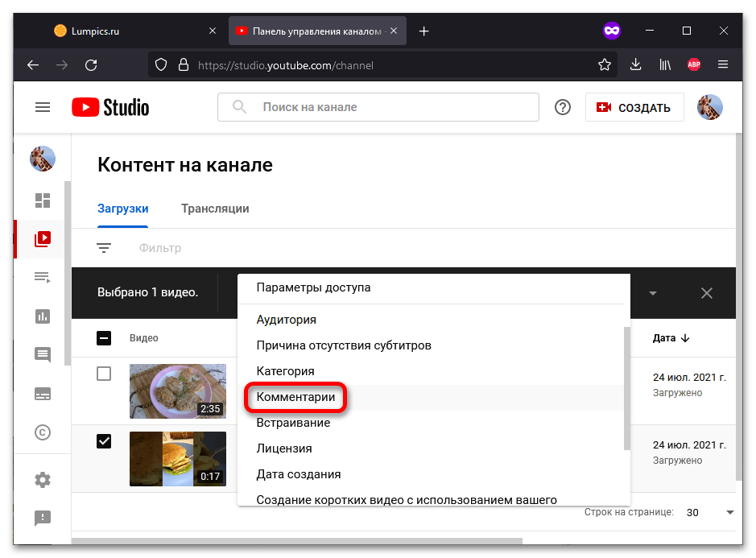Toggle the select-all videos header checkbox
The height and width of the screenshot is (558, 756).
click(104, 337)
